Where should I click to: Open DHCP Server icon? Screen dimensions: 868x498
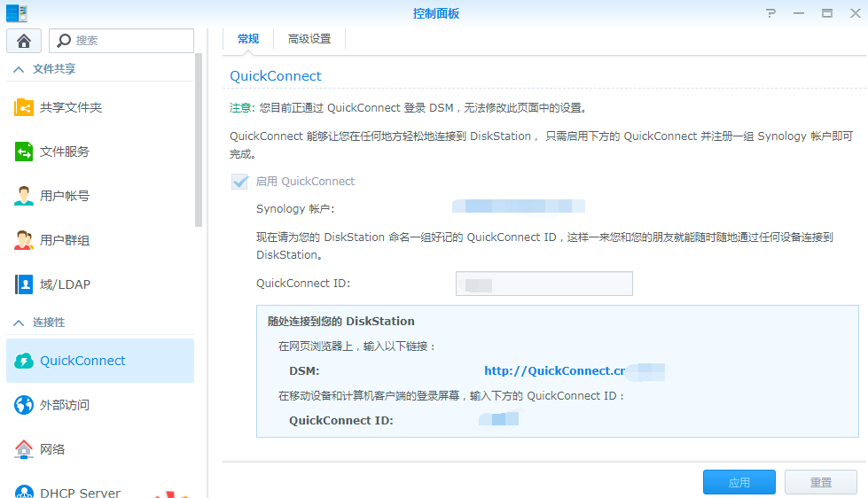coord(24,492)
